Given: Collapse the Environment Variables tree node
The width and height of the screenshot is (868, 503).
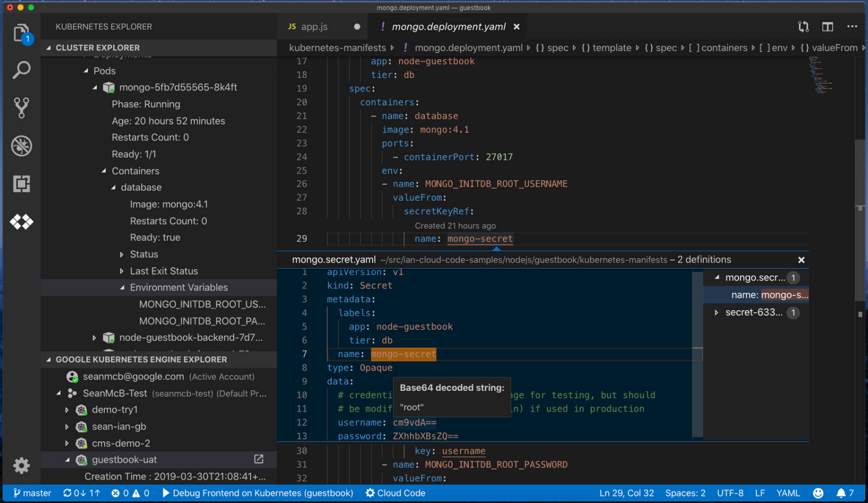Looking at the screenshot, I should coord(122,288).
